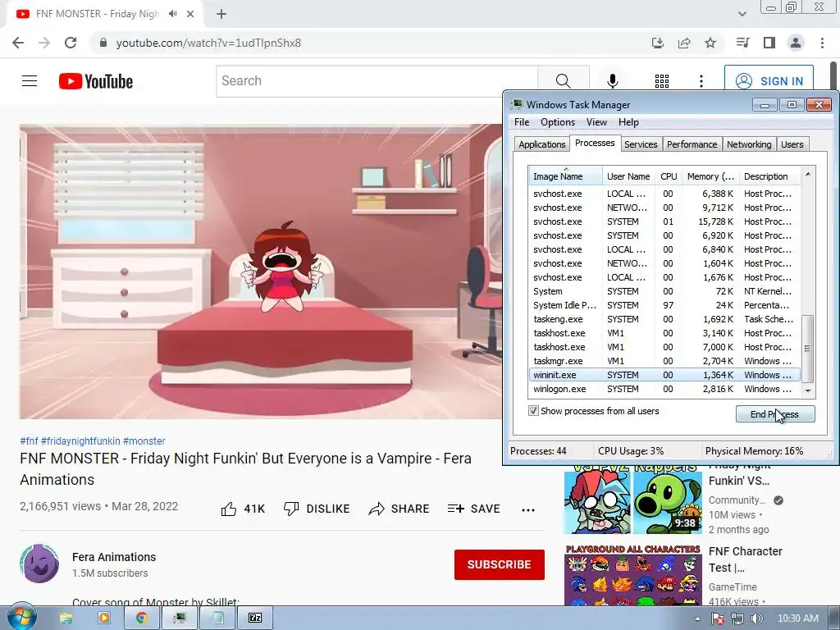Image resolution: width=840 pixels, height=630 pixels.
Task: Open the media controls icon in Chrome toolbar
Action: click(x=742, y=43)
